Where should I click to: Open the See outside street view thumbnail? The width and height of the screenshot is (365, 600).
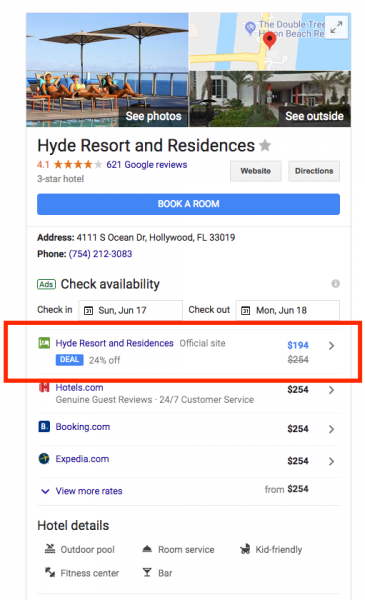coord(270,99)
